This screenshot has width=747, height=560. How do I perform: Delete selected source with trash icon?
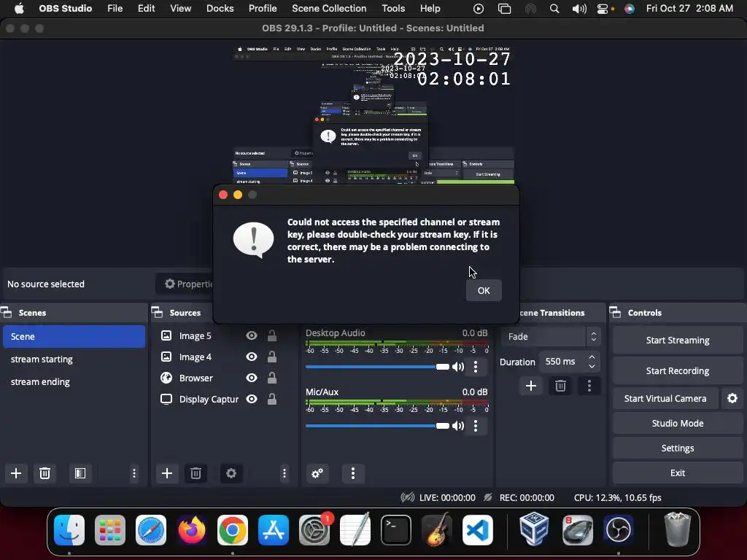click(196, 472)
